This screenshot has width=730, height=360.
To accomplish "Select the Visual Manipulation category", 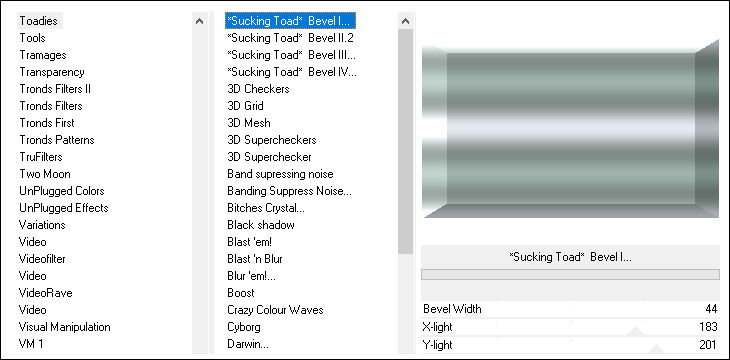I will (x=64, y=327).
